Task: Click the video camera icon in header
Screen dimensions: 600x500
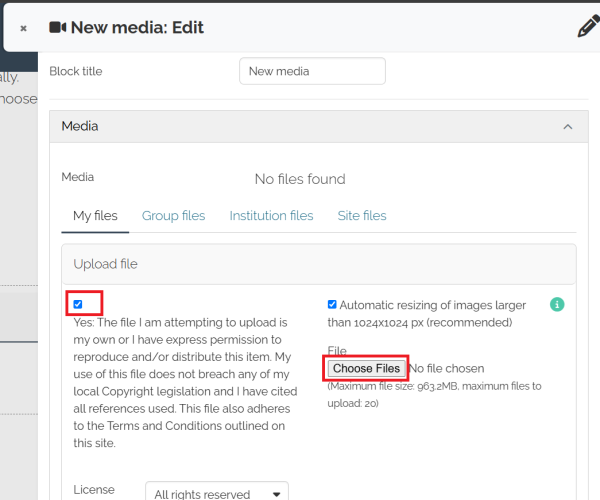Action: click(58, 28)
